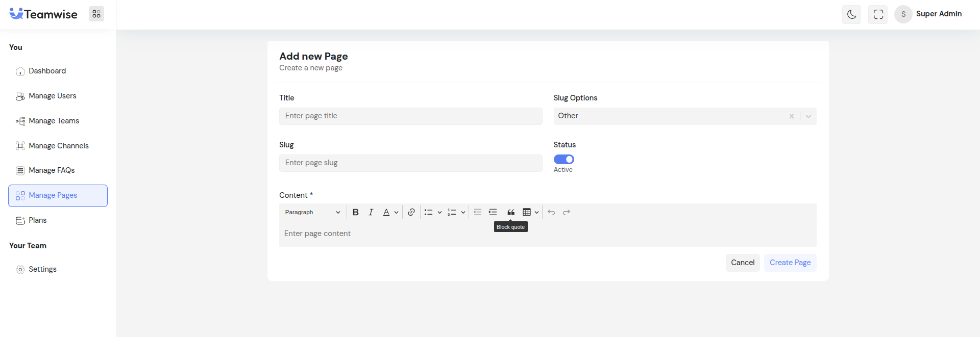
Task: Open the insert table dropdown
Action: pos(531,212)
